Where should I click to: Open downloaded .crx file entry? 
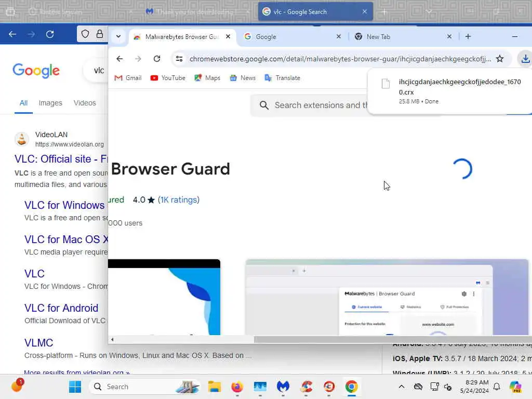[449, 91]
